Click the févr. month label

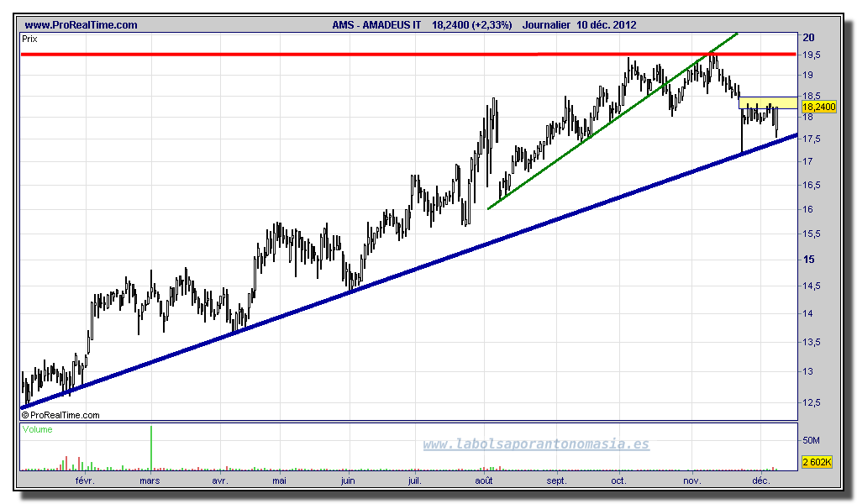pos(85,481)
